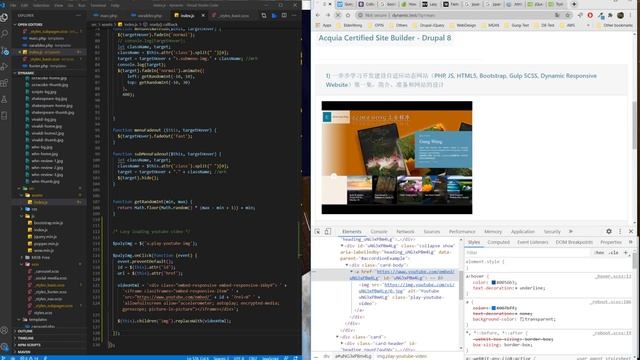Toggle the :hov element state button
The height and width of the screenshot is (360, 640).
point(599,253)
